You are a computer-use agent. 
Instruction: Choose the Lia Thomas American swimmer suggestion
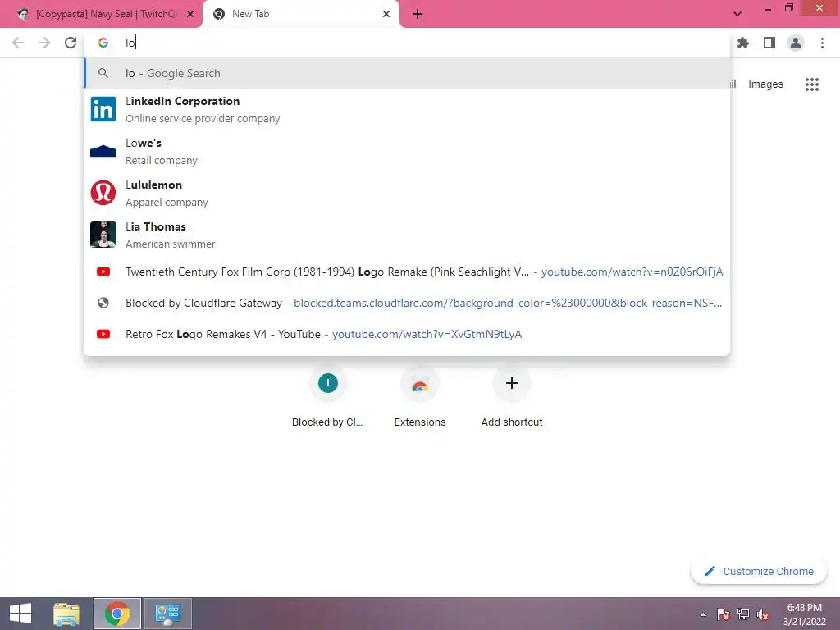coord(407,235)
